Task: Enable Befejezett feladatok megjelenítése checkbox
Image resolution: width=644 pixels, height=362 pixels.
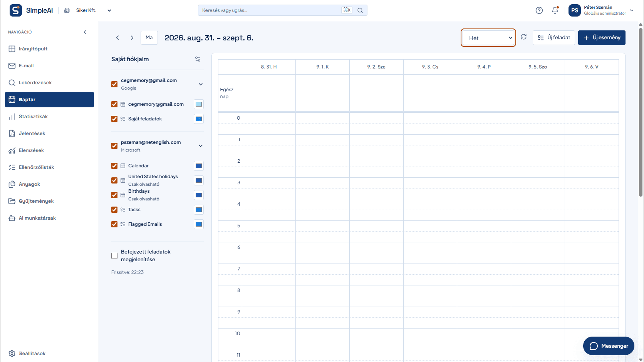Action: [114, 256]
